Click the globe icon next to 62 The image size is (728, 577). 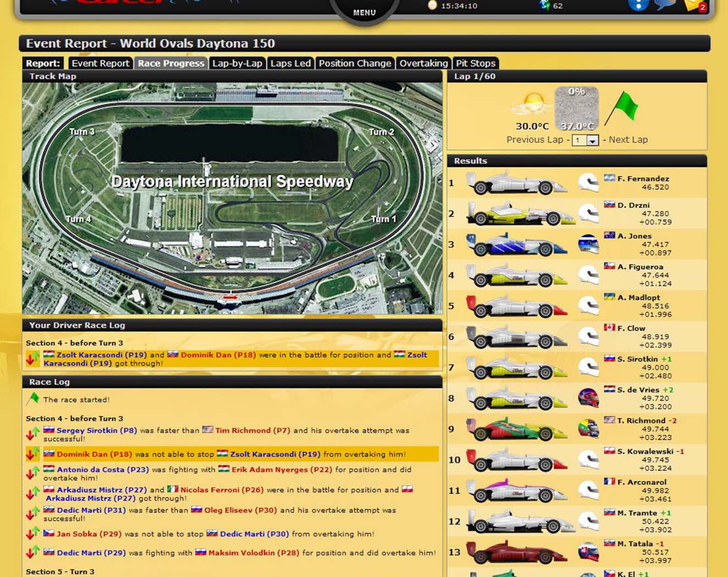[x=544, y=5]
